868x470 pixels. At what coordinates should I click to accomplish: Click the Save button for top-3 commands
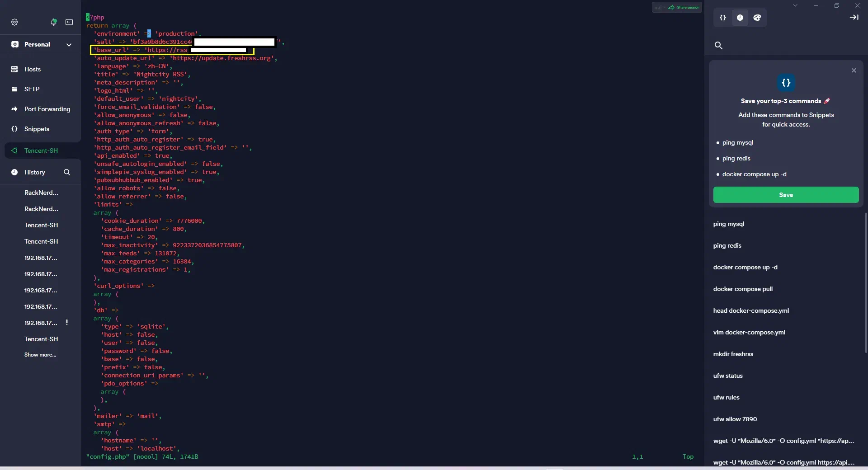785,195
